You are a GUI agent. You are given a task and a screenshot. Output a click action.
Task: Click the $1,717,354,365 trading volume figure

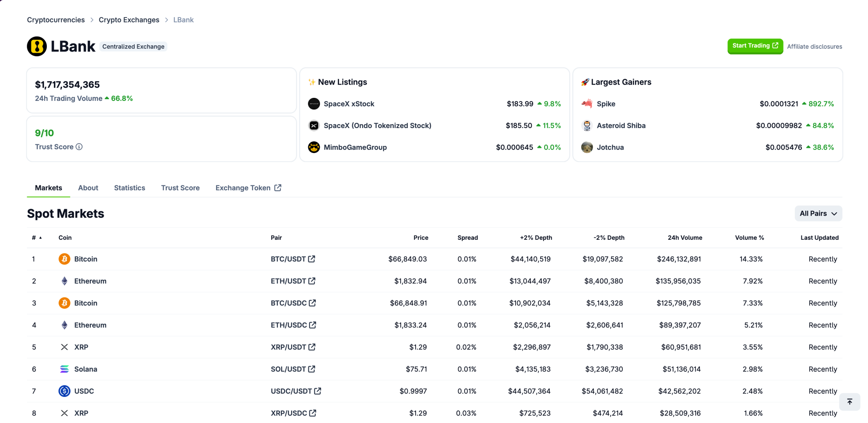tap(67, 85)
